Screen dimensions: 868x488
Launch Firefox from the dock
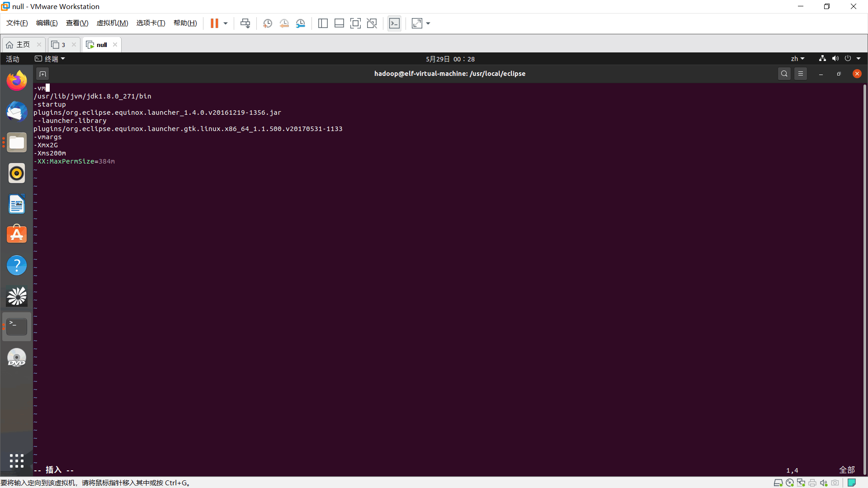17,81
